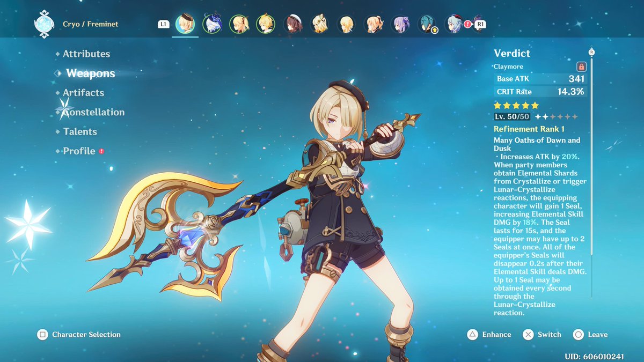Select the brown-haired white-beret character portrait

tap(293, 24)
